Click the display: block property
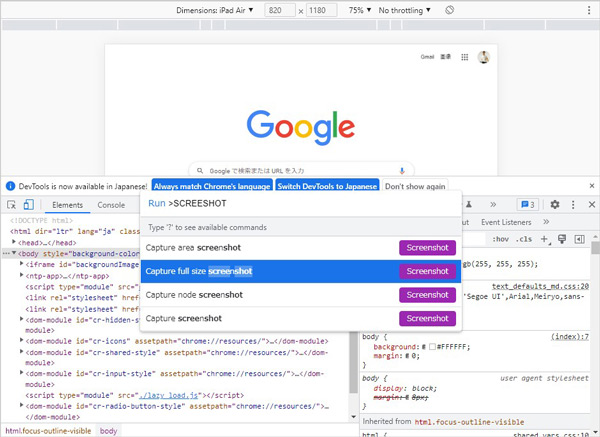 [x=405, y=388]
